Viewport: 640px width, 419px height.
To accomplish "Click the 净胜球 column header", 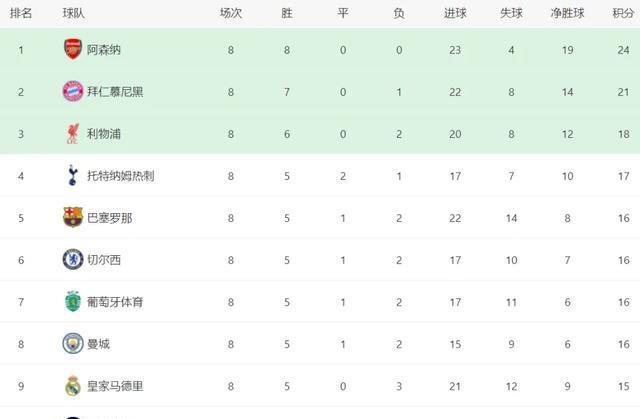I will 566,13.
